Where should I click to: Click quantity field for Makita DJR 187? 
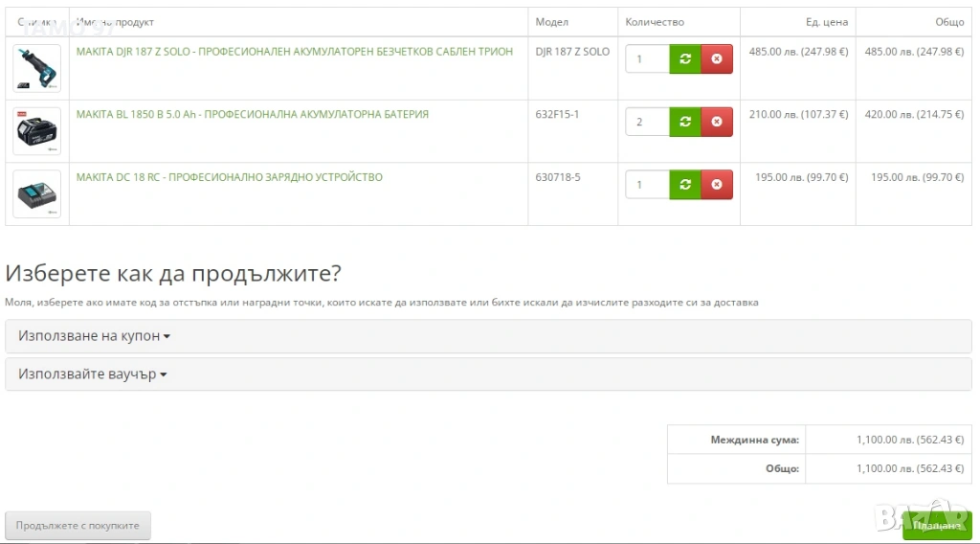647,59
